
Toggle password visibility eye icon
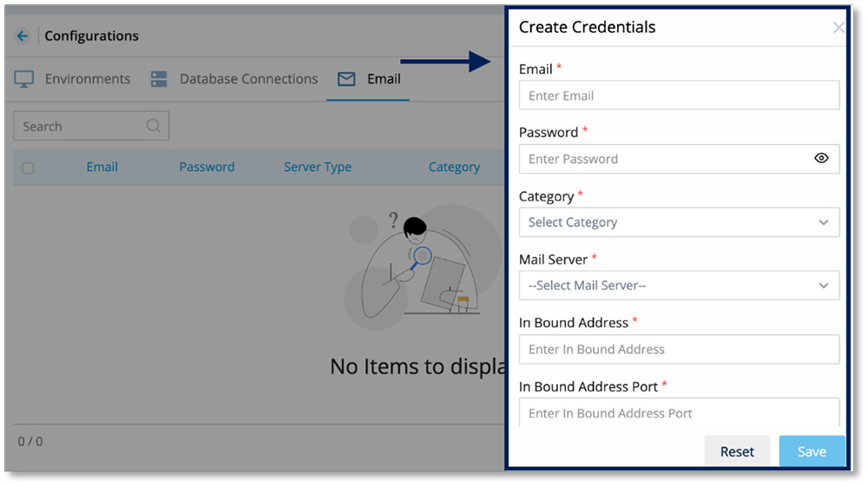pyautogui.click(x=821, y=158)
